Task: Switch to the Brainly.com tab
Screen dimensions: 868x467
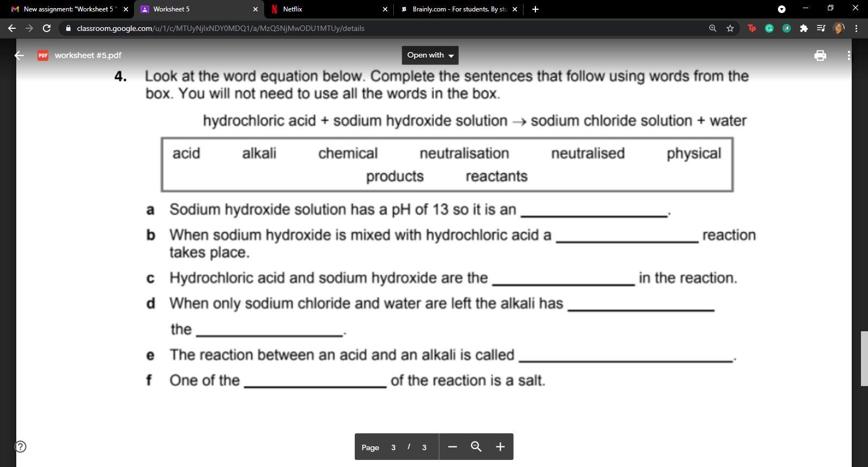Action: click(458, 9)
